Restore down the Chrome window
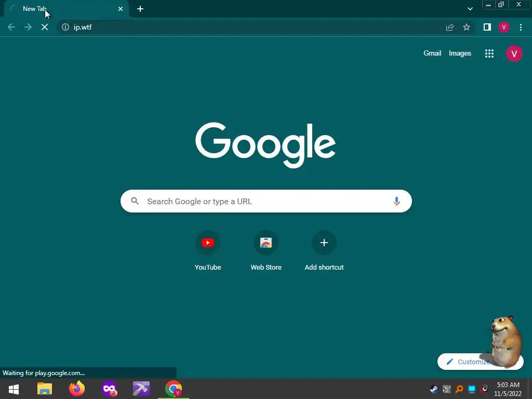This screenshot has height=399, width=532. point(501,5)
